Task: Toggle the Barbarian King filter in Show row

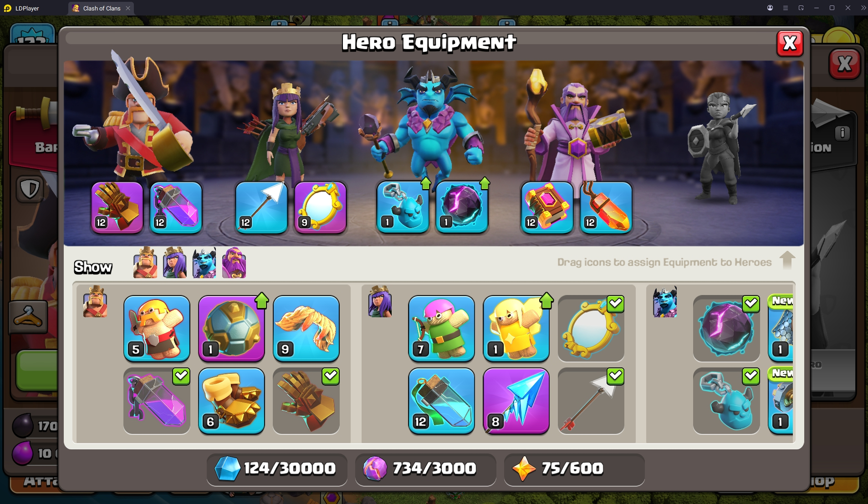Action: [145, 263]
